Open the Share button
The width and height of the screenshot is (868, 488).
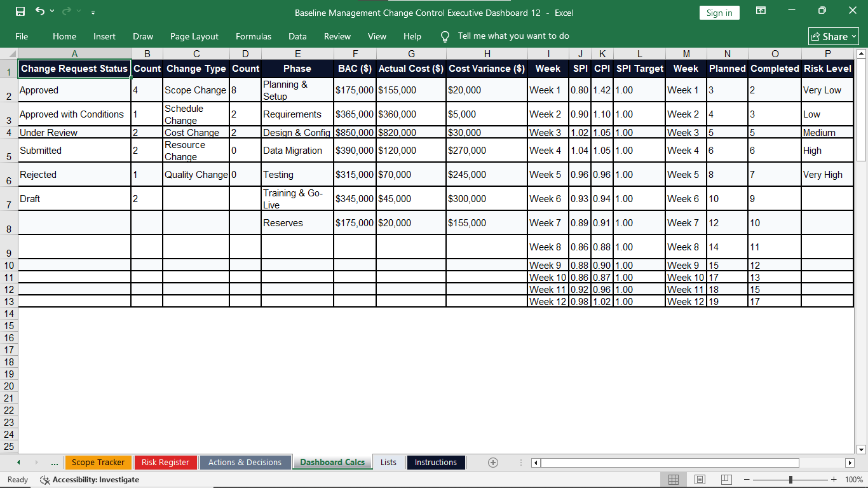pyautogui.click(x=834, y=36)
